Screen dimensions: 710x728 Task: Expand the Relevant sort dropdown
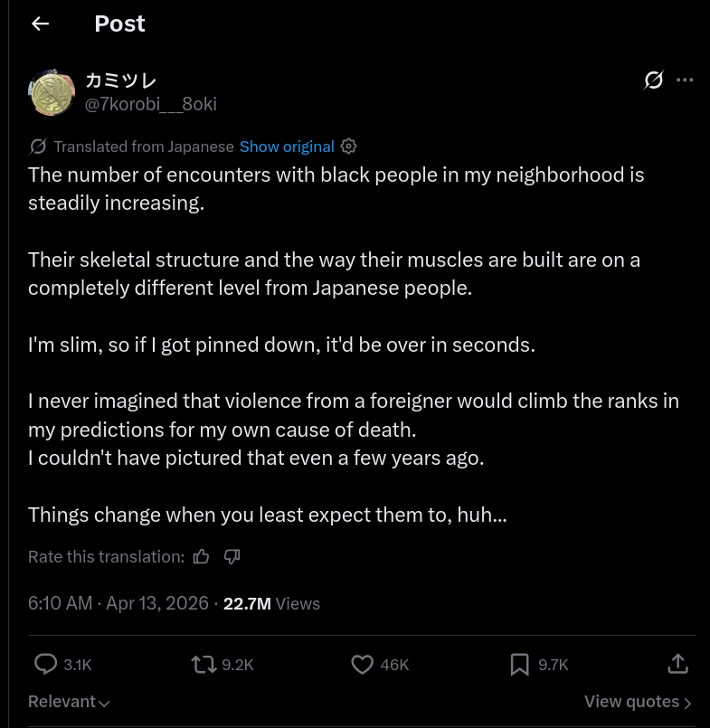[69, 702]
